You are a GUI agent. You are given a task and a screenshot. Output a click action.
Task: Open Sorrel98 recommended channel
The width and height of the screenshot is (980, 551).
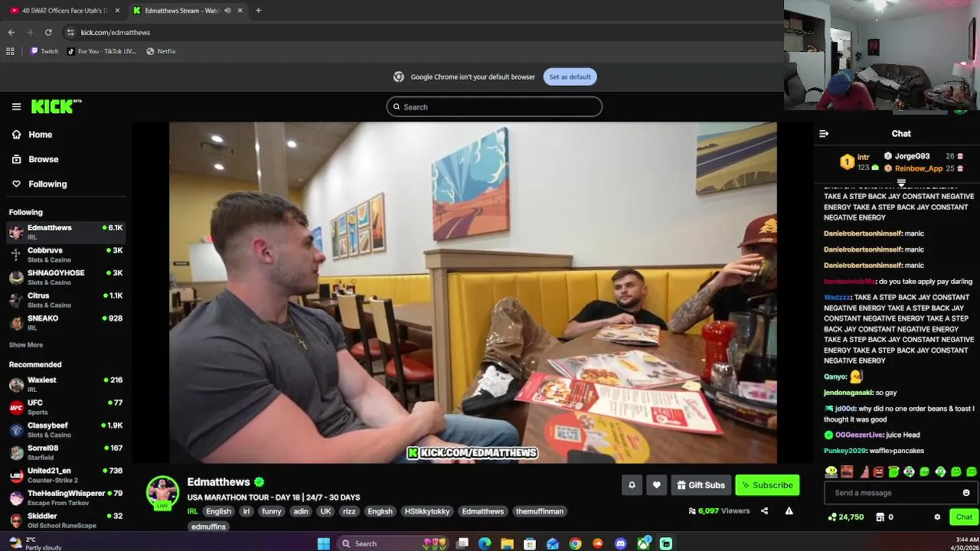tap(66, 452)
